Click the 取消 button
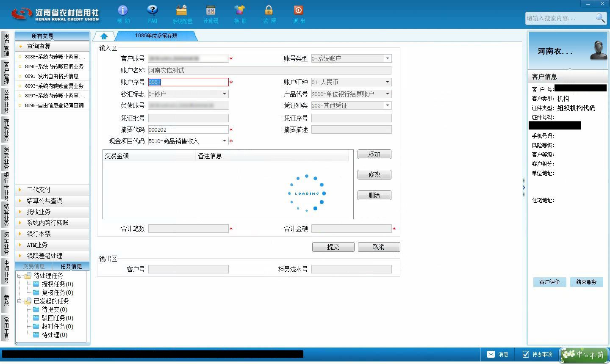This screenshot has width=610, height=364. click(x=379, y=247)
